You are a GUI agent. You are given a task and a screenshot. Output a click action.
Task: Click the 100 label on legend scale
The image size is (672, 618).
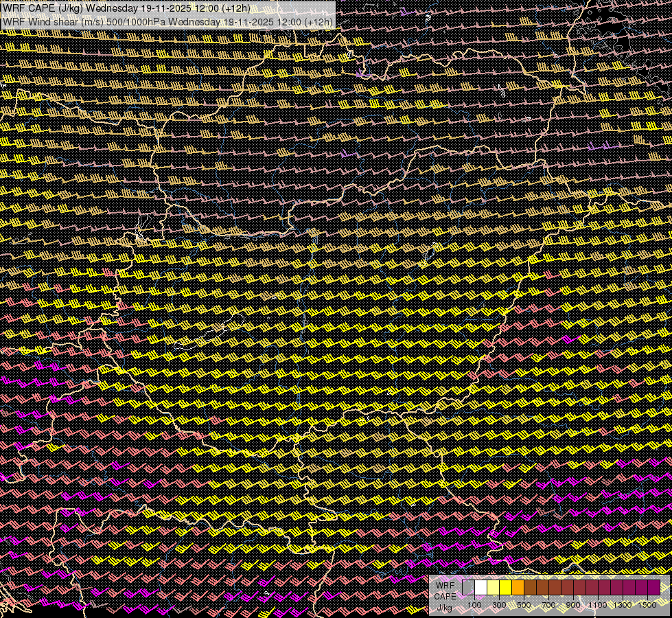(x=474, y=605)
